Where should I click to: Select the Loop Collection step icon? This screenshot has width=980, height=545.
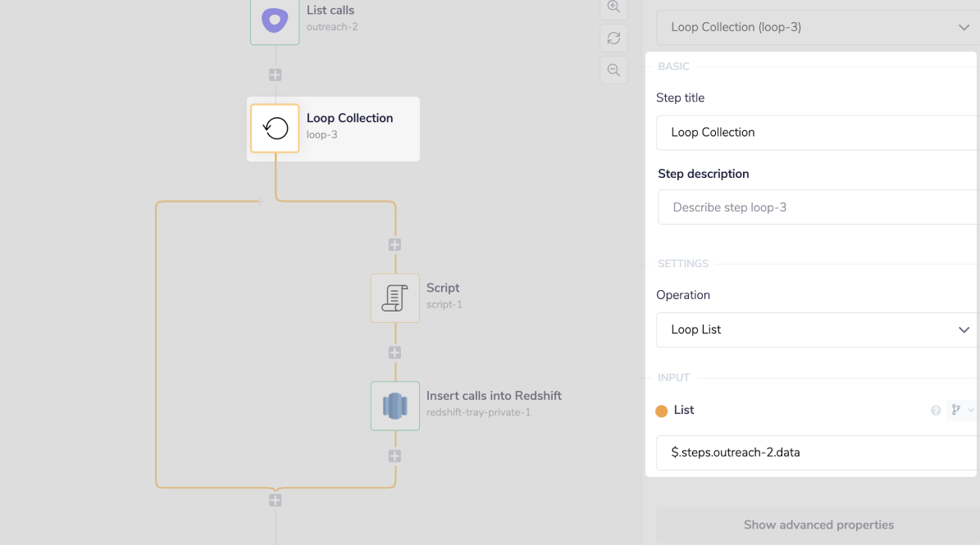click(x=275, y=128)
